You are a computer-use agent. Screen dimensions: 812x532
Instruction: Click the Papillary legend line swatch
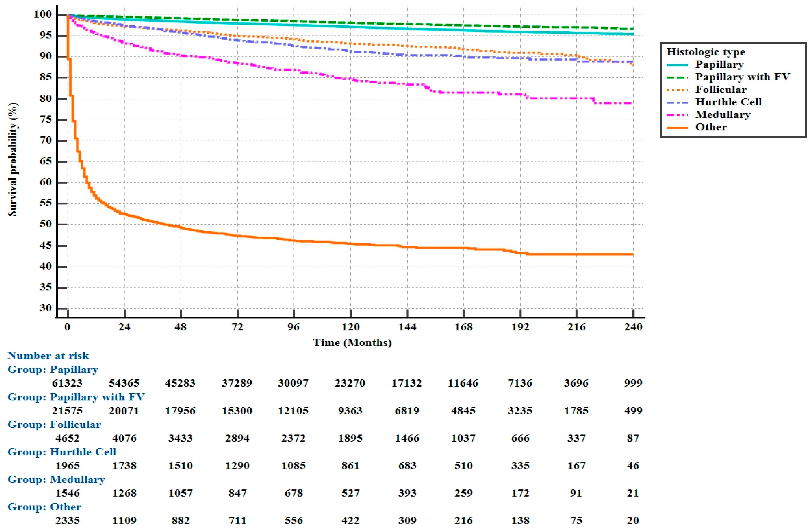point(677,65)
